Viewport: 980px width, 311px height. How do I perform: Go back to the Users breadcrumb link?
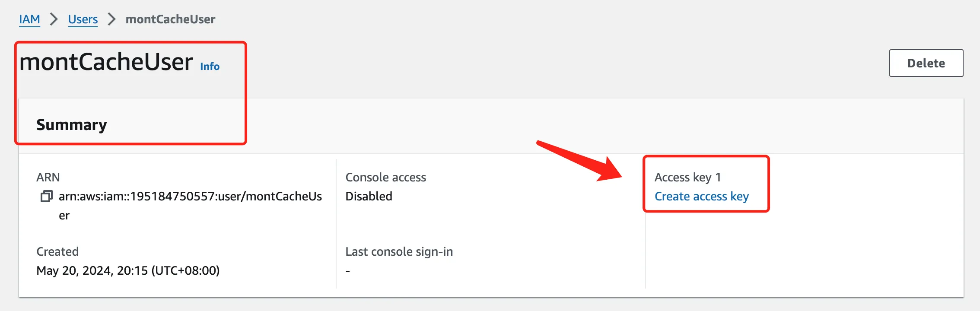pyautogui.click(x=83, y=19)
